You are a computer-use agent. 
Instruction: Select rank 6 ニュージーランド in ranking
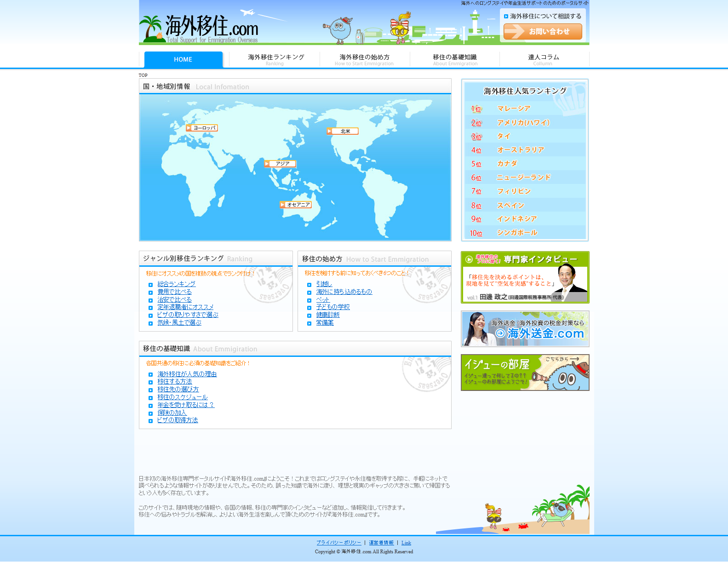[x=525, y=178]
